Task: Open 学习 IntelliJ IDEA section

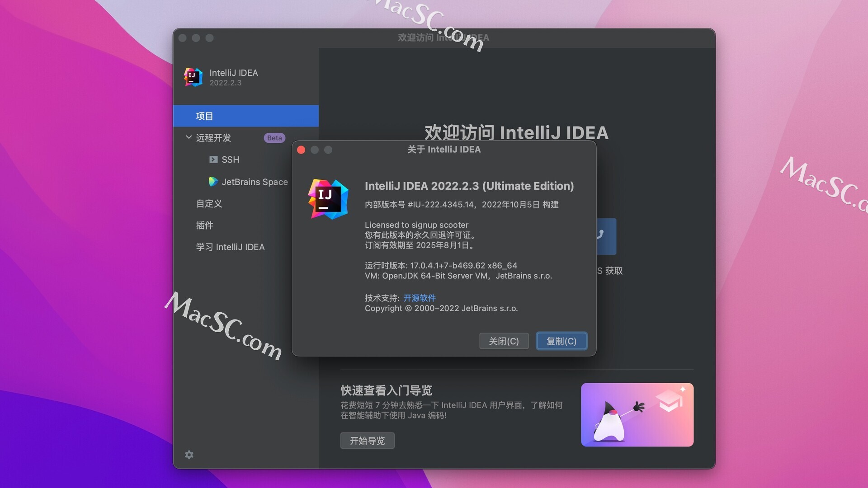Action: tap(230, 247)
